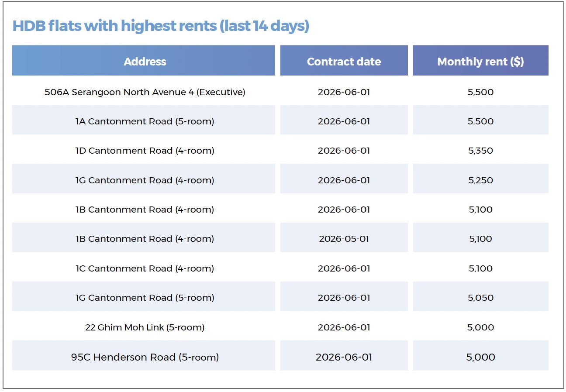Image resolution: width=566 pixels, height=392 pixels.
Task: Click 1B Cantonment Road address dated 2026-06-01
Action: coord(145,210)
